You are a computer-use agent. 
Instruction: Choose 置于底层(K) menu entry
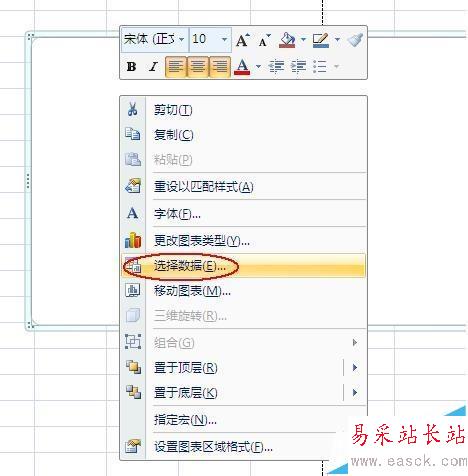(x=232, y=393)
